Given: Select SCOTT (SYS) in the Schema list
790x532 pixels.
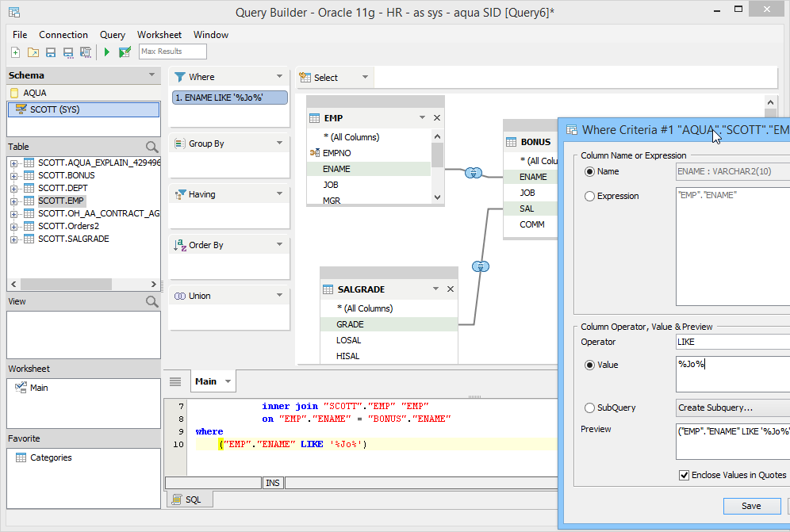Looking at the screenshot, I should coord(83,110).
